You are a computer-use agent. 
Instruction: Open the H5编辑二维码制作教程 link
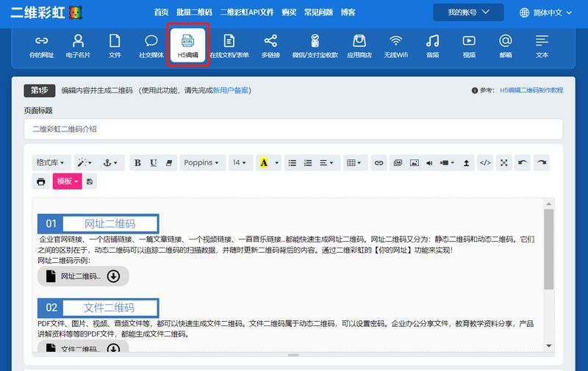pyautogui.click(x=531, y=90)
